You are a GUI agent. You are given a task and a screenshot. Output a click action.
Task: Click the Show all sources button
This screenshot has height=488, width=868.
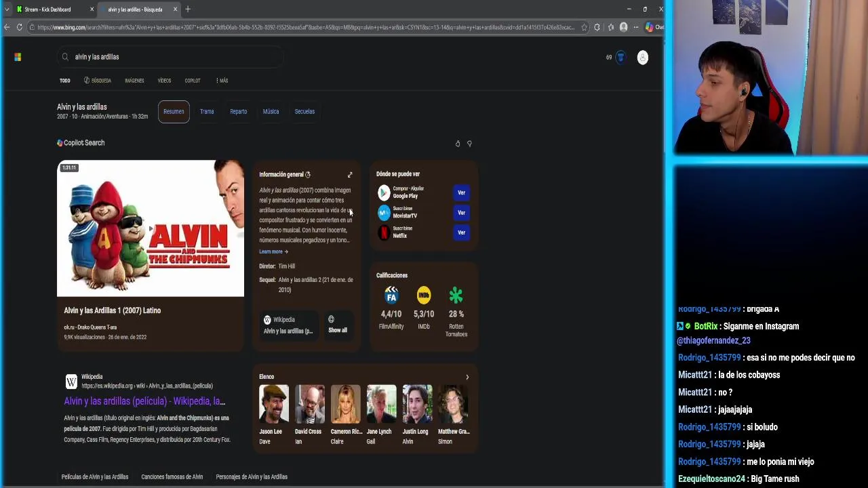(337, 324)
